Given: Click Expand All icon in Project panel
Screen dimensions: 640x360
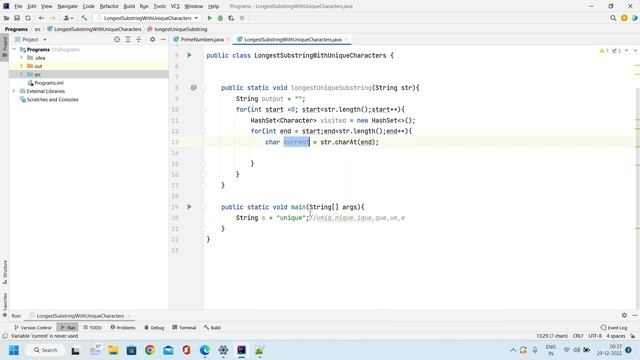Looking at the screenshot, I should [128, 40].
